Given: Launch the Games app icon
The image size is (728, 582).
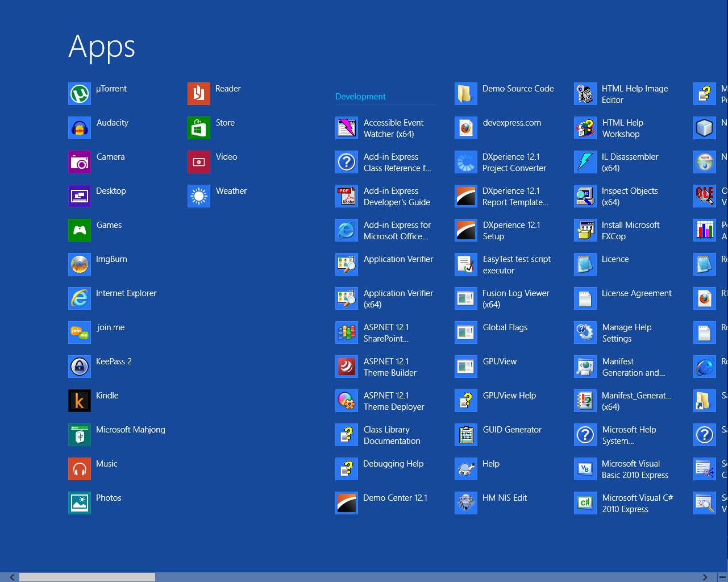Looking at the screenshot, I should click(x=80, y=230).
